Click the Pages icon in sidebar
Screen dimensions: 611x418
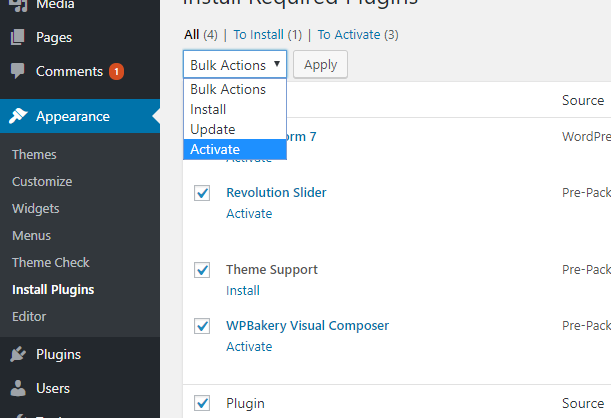pos(18,38)
